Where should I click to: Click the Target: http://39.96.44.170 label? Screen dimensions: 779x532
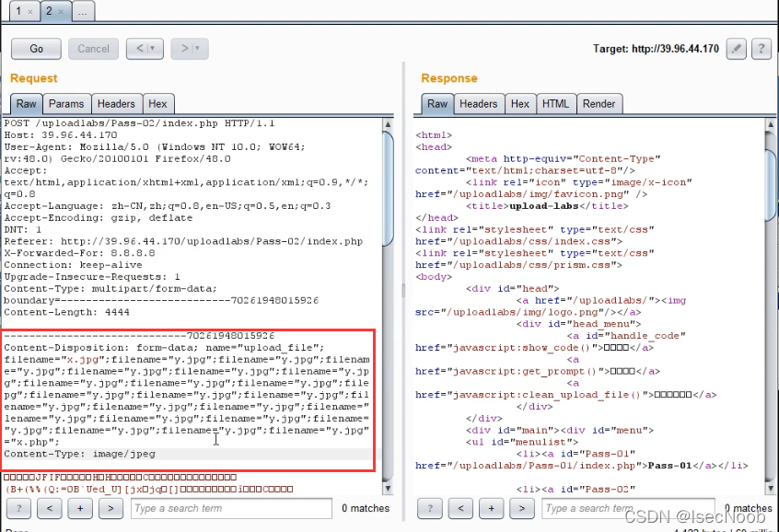click(x=656, y=49)
